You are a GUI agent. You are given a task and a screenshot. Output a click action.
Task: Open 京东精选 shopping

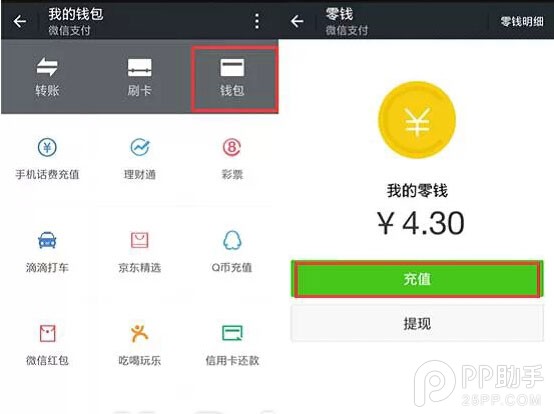(x=140, y=252)
